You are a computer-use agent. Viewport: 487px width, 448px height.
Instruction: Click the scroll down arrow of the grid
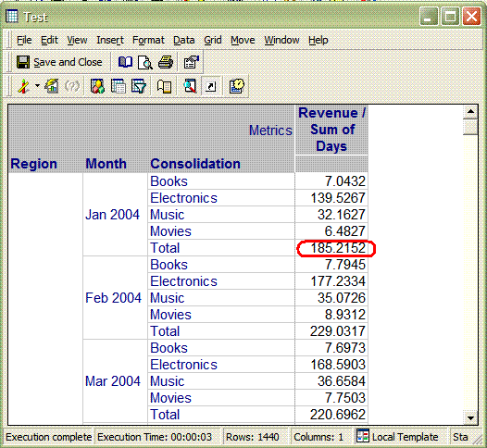pyautogui.click(x=470, y=417)
